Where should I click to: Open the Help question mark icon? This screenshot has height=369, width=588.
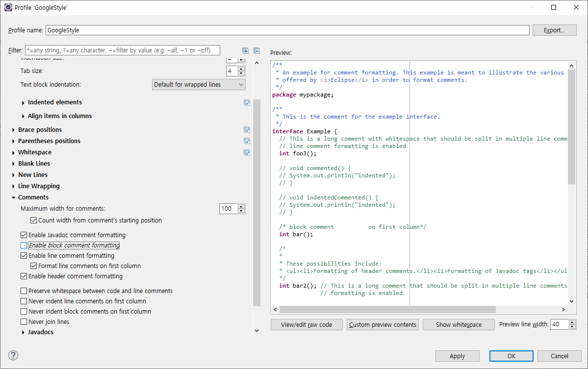[13, 355]
